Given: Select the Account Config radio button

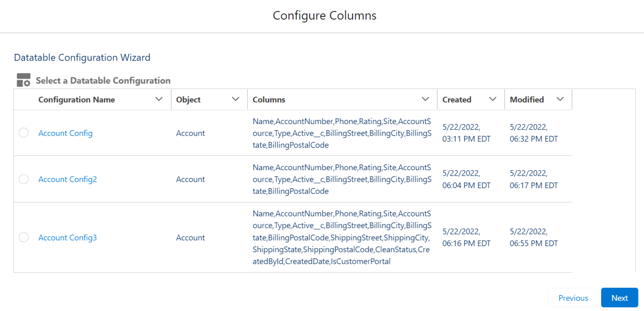Looking at the screenshot, I should click(x=24, y=133).
